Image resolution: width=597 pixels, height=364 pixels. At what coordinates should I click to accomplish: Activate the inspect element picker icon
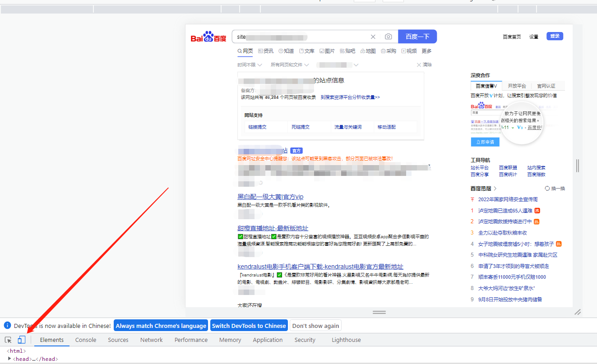pos(8,340)
